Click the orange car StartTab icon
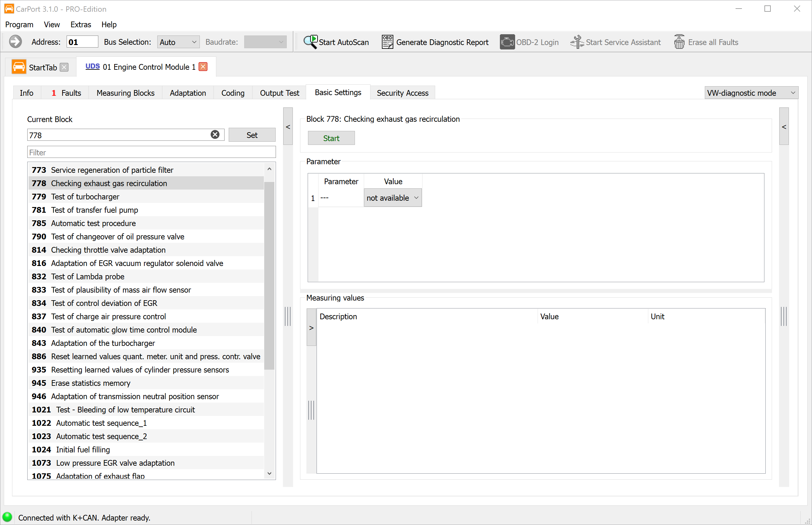The height and width of the screenshot is (525, 812). coord(19,67)
